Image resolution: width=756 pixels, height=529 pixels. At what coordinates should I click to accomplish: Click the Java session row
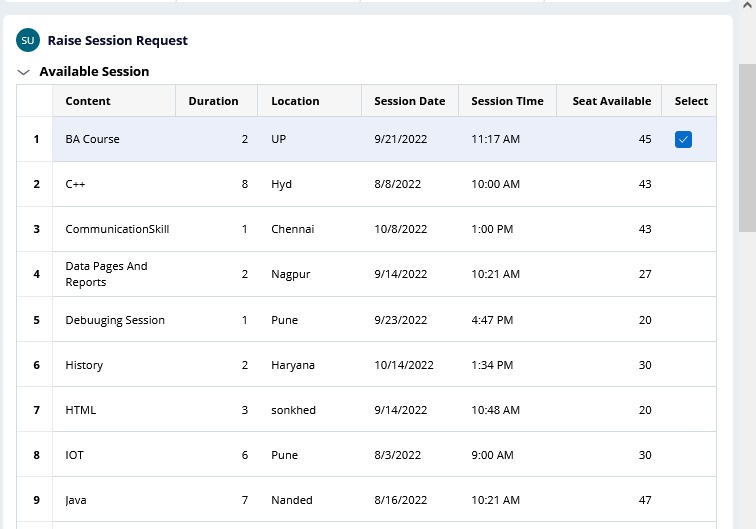pos(77,500)
